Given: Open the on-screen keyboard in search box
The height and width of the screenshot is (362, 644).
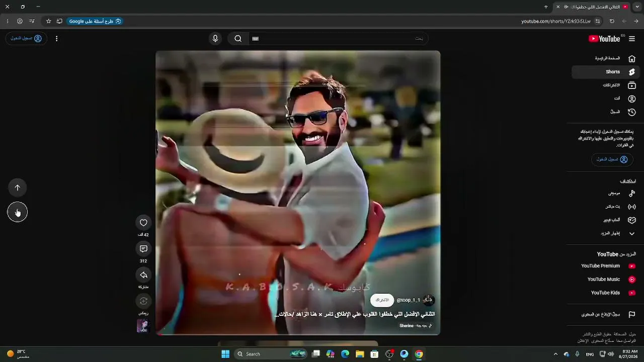Looking at the screenshot, I should tap(256, 39).
